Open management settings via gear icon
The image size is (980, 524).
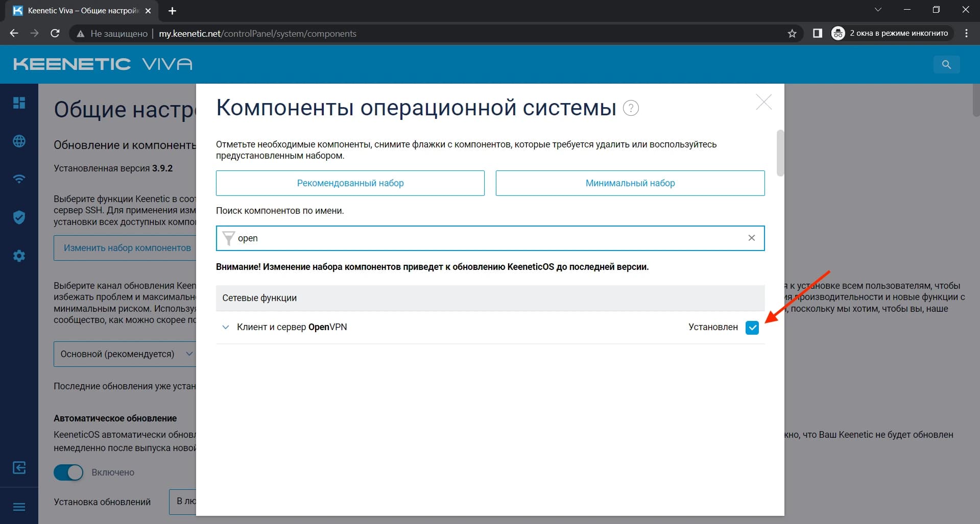click(x=19, y=256)
